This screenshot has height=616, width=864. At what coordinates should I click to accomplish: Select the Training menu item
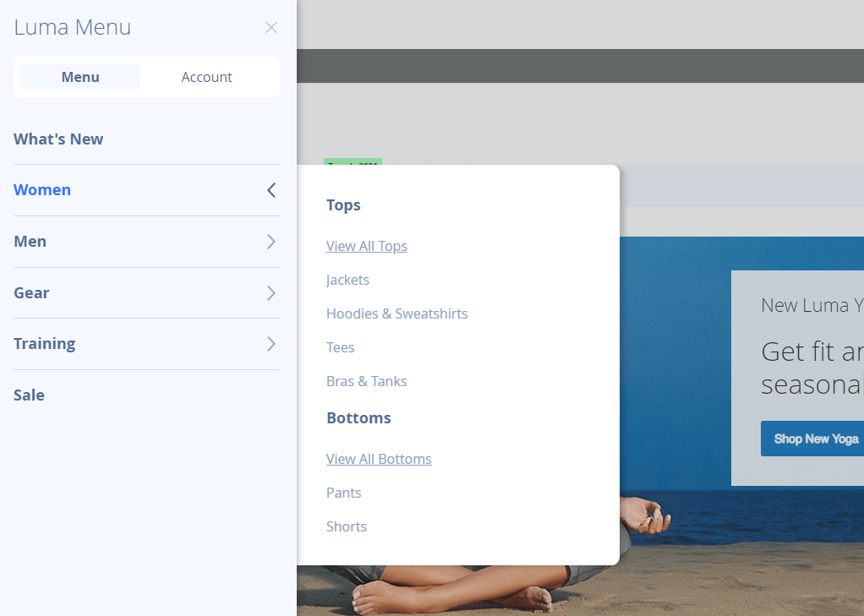pos(45,344)
